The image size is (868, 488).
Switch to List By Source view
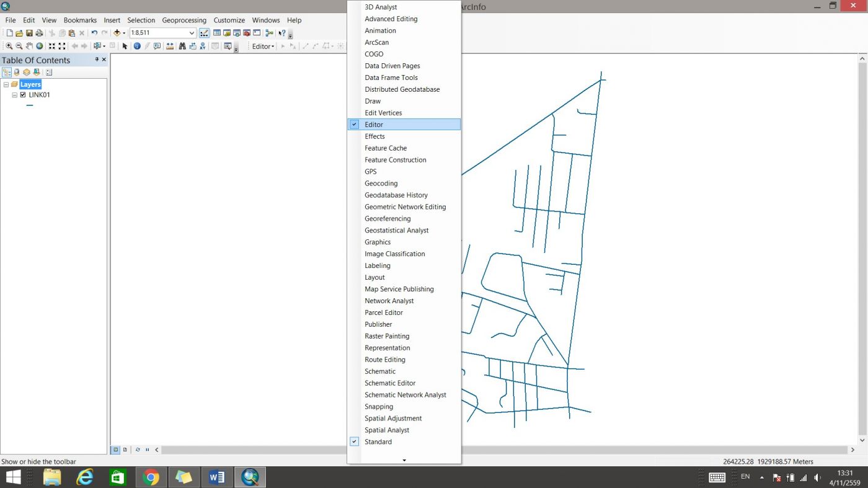tap(17, 73)
